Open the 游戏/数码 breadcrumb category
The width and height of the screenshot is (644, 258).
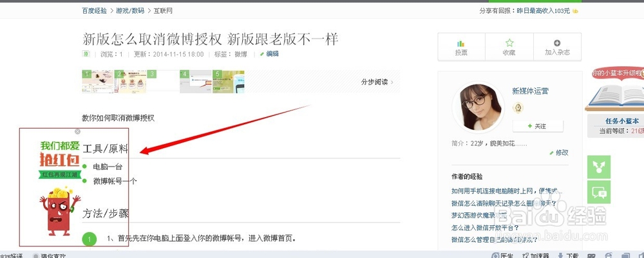[130, 11]
